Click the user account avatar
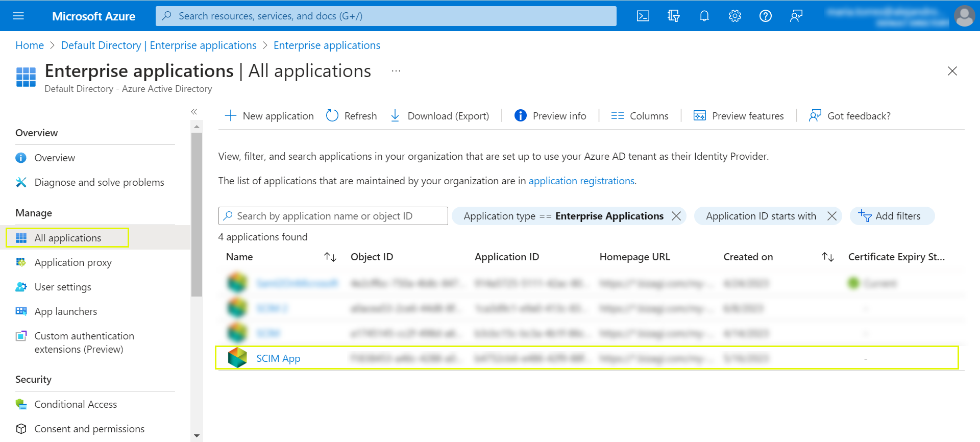This screenshot has height=442, width=980. (964, 16)
